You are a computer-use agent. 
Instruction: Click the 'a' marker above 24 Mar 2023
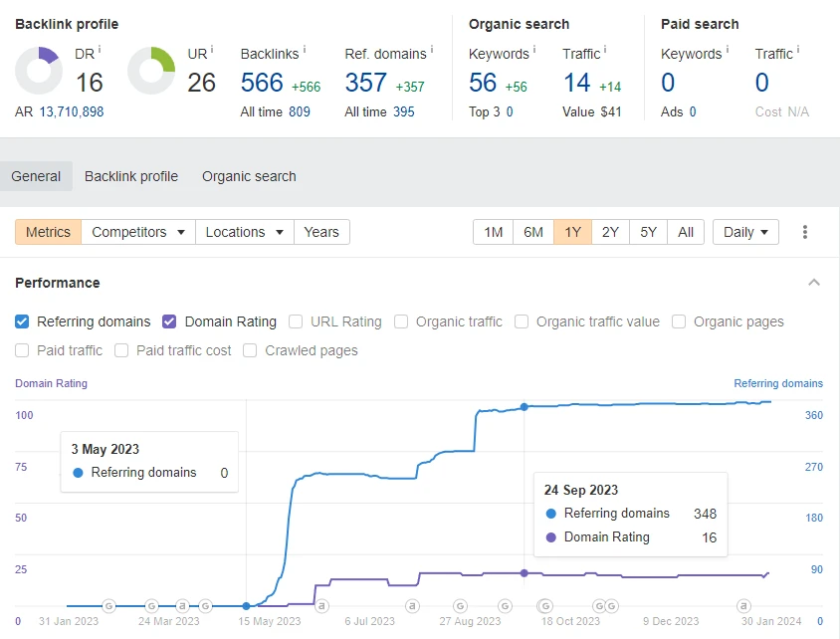[x=182, y=606]
